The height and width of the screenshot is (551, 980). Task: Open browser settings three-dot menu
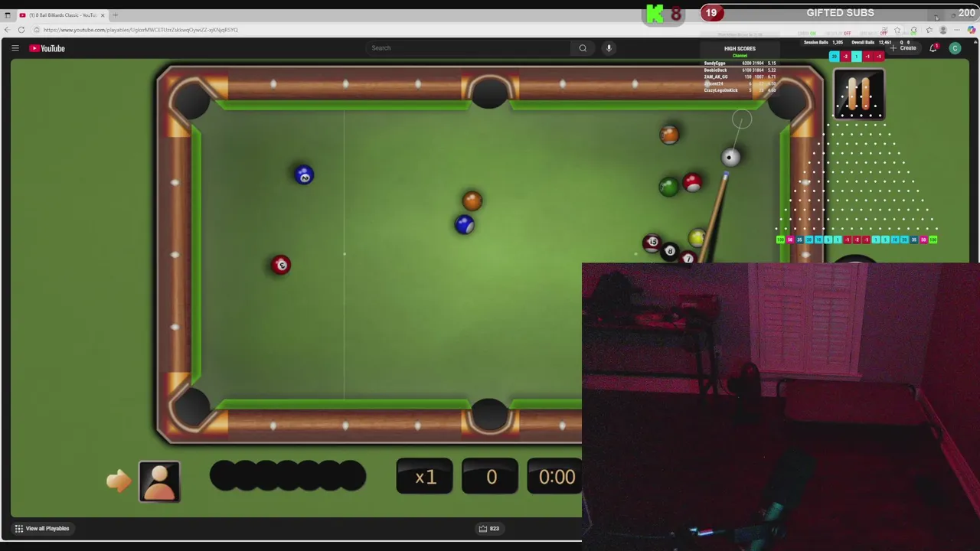pyautogui.click(x=957, y=30)
